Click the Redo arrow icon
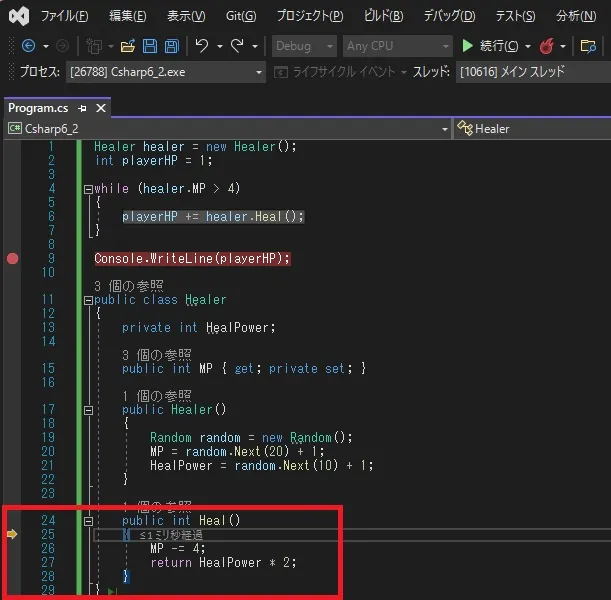This screenshot has height=600, width=611. (x=237, y=46)
